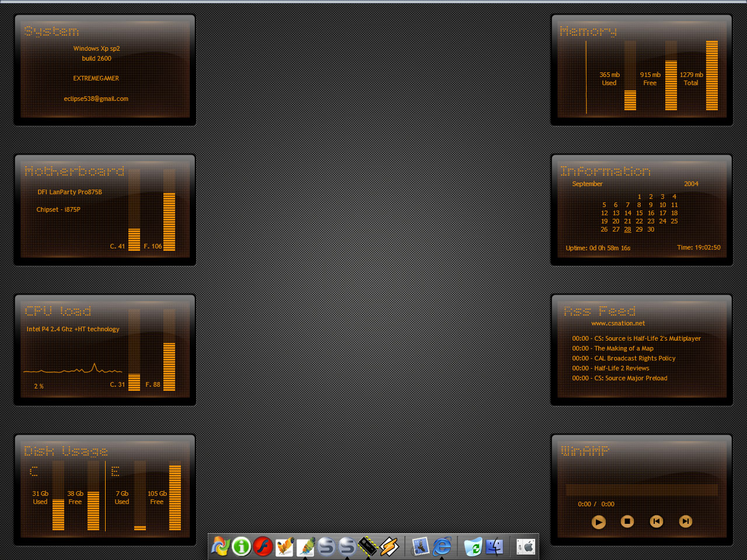
Task: Launch Internet Explorer from the dock
Action: (442, 546)
